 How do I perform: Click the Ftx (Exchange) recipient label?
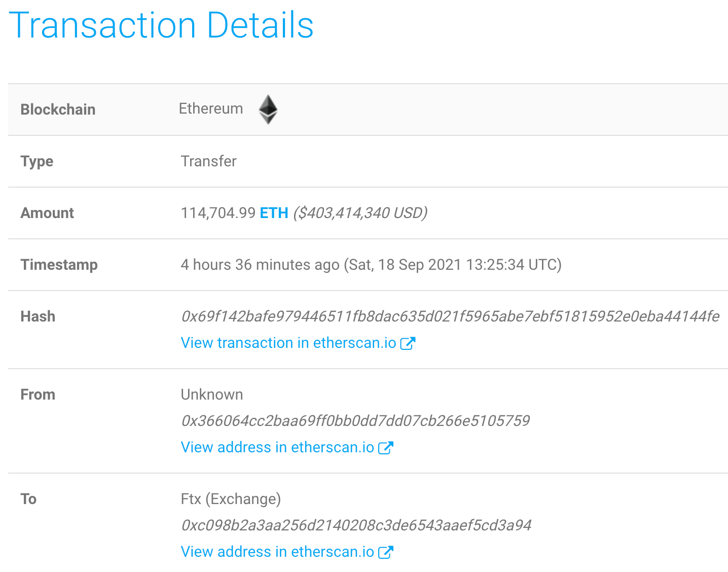(x=231, y=499)
